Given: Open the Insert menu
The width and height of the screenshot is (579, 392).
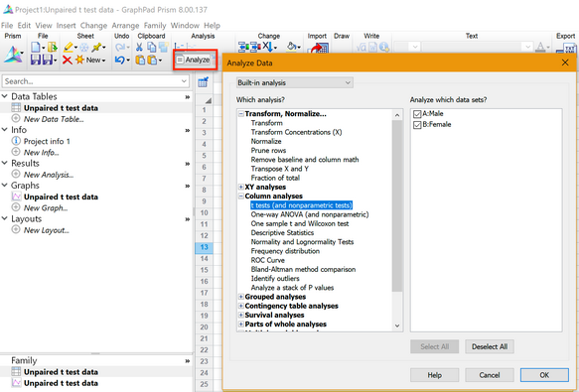Looking at the screenshot, I should tap(66, 26).
